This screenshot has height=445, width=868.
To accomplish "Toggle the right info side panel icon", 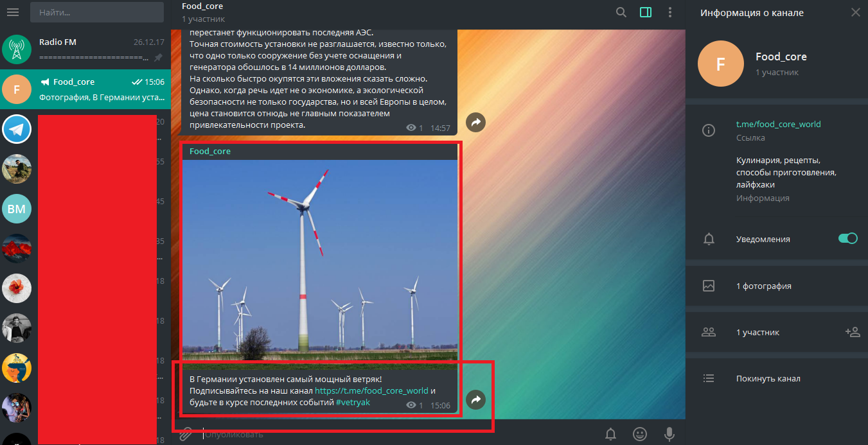I will click(646, 12).
